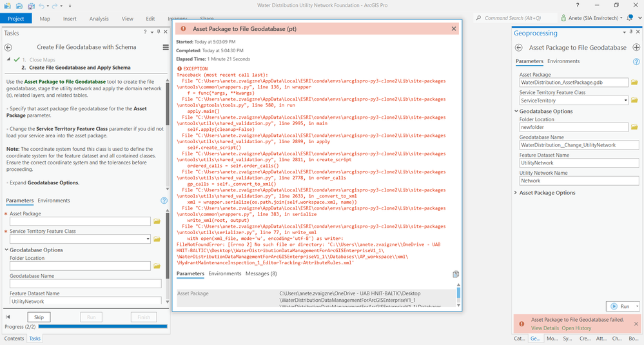
Task: Run the Asset Package geoprocessing tool
Action: coord(621,306)
